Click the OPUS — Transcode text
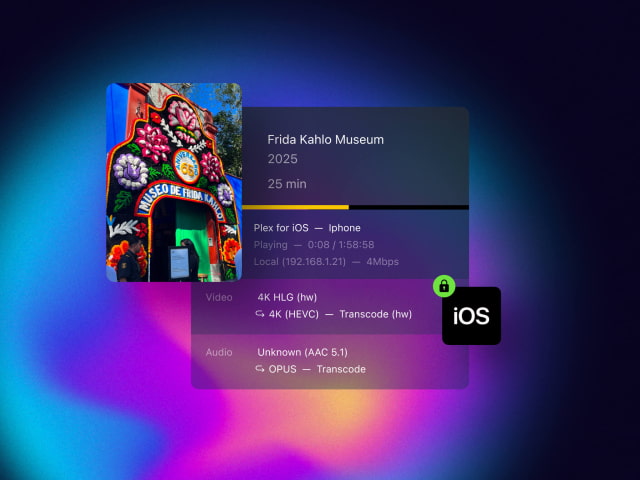Image resolution: width=640 pixels, height=480 pixels. click(317, 369)
